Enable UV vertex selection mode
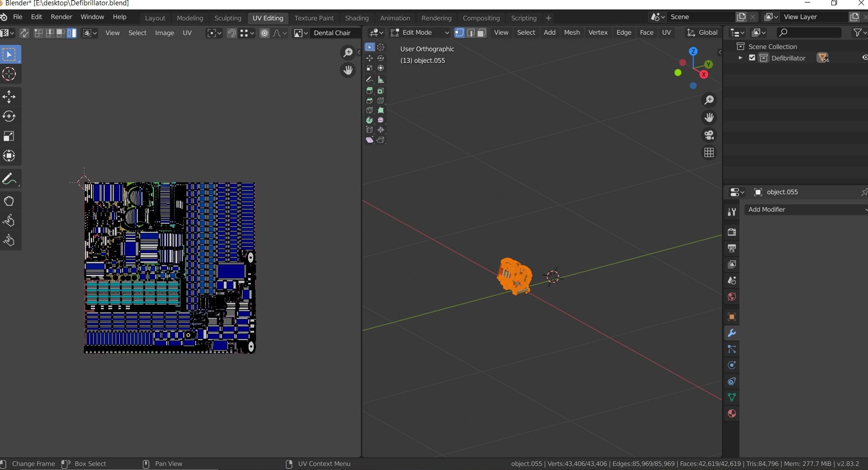Screen dimensions: 868x470 pyautogui.click(x=38, y=33)
